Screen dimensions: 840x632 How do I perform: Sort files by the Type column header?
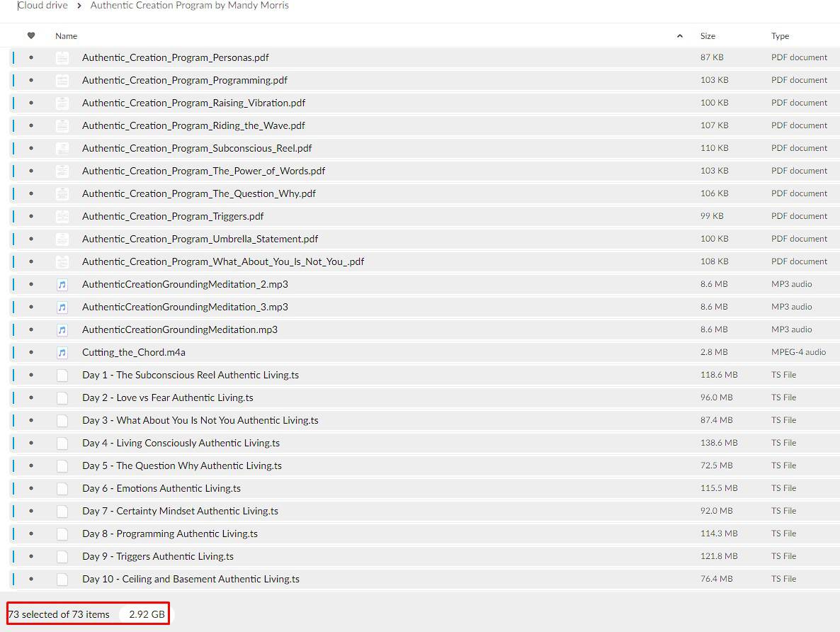tap(780, 36)
